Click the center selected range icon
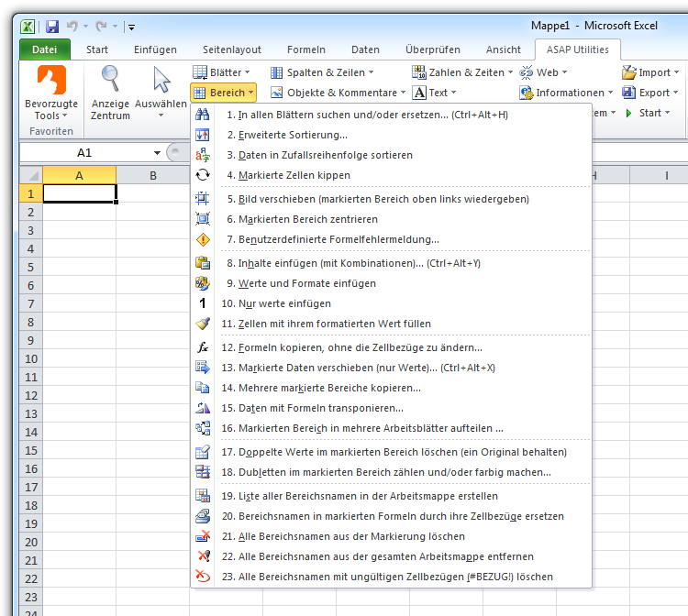The image size is (688, 616). point(203,219)
